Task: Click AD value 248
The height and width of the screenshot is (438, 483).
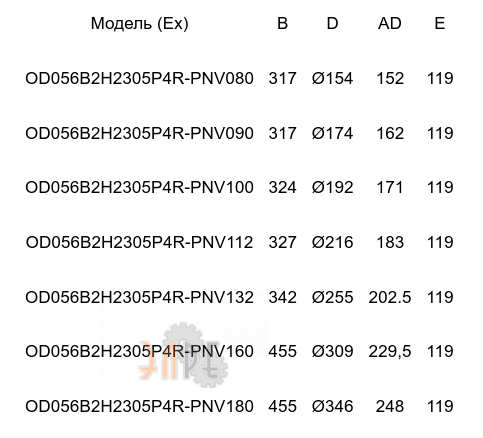Action: (x=390, y=406)
